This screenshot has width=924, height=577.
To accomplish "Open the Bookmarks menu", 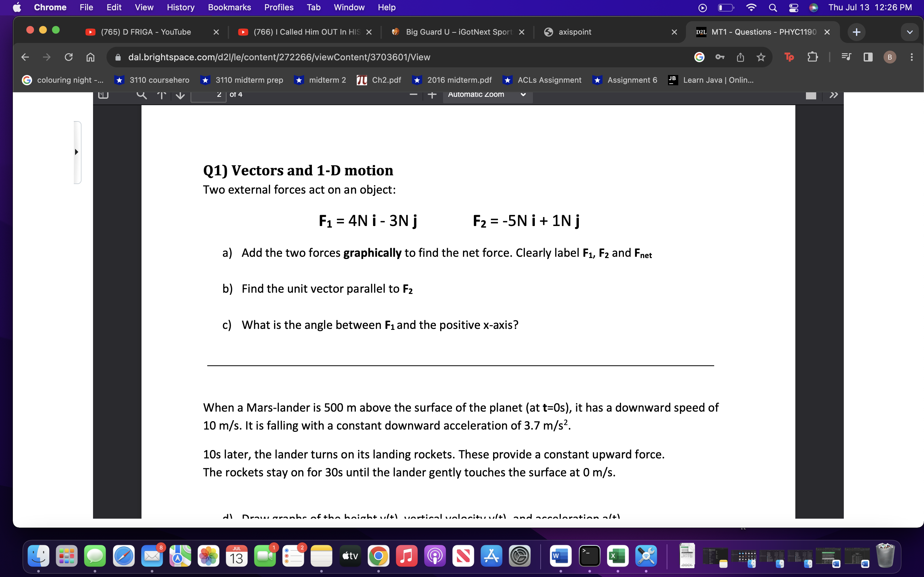I will pos(229,7).
